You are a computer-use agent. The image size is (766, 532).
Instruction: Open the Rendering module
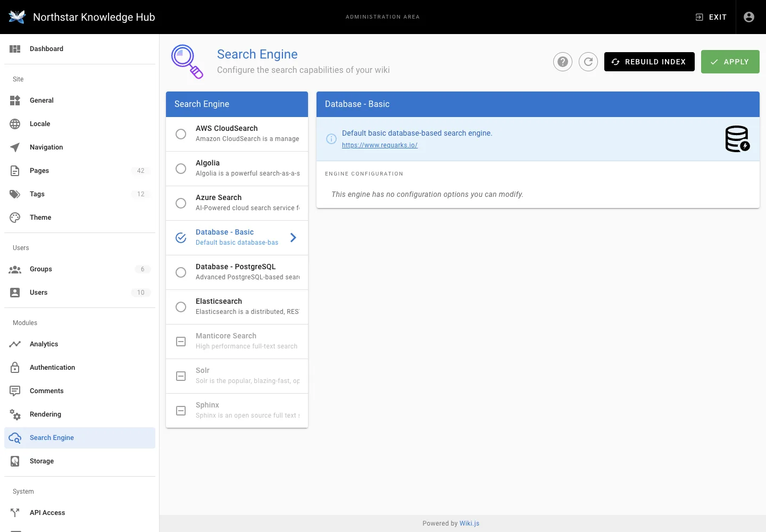pyautogui.click(x=80, y=414)
